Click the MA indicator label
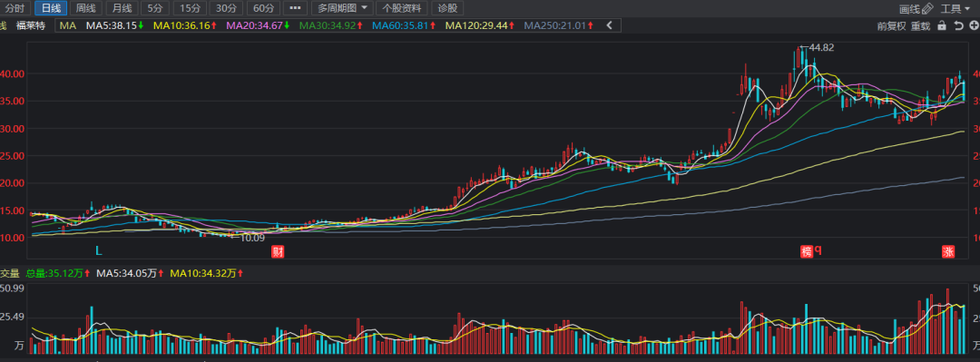Image resolution: width=980 pixels, height=362 pixels. pos(69,25)
